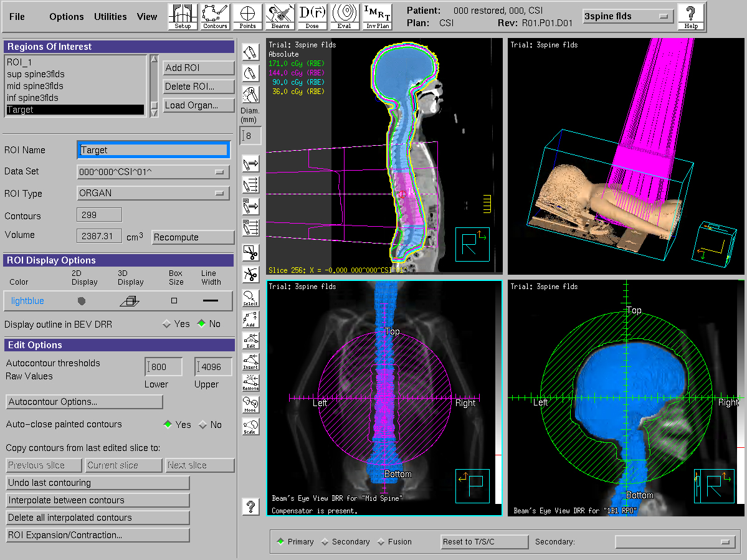Screen dimensions: 747x560
Task: Open the ROI Type ORGAN dropdown
Action: coord(153,193)
